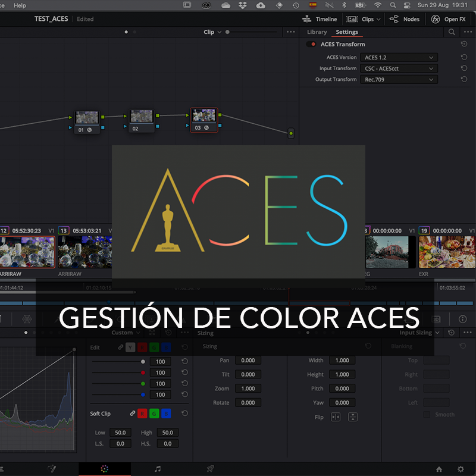This screenshot has height=476, width=476.
Task: Reset the green intensity value
Action: coord(184,383)
